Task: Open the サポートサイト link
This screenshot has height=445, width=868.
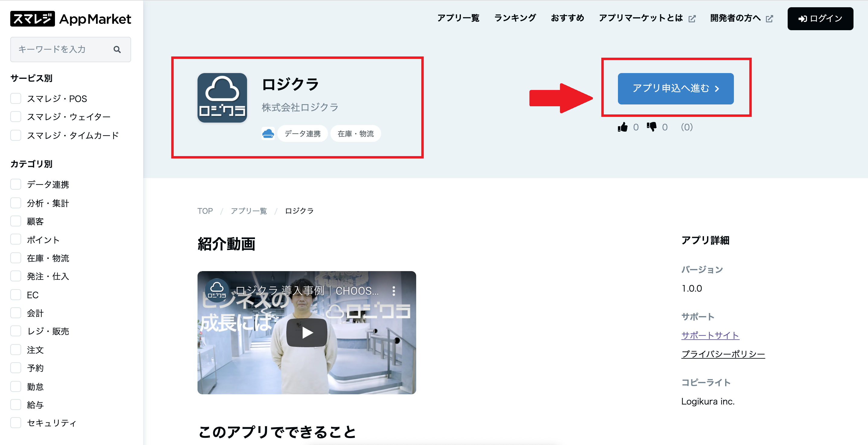Action: pyautogui.click(x=710, y=335)
